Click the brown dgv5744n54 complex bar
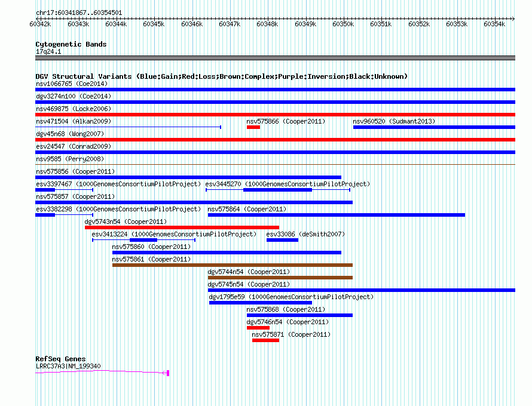Viewport: 532px width, 406px height. point(280,278)
